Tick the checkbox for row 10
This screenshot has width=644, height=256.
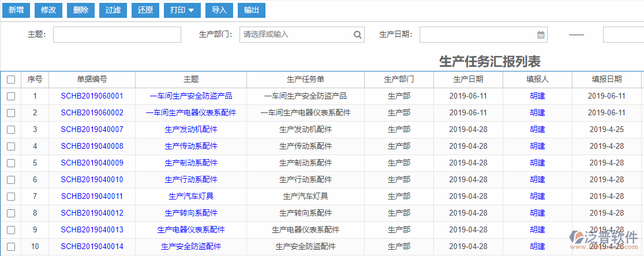(x=11, y=247)
